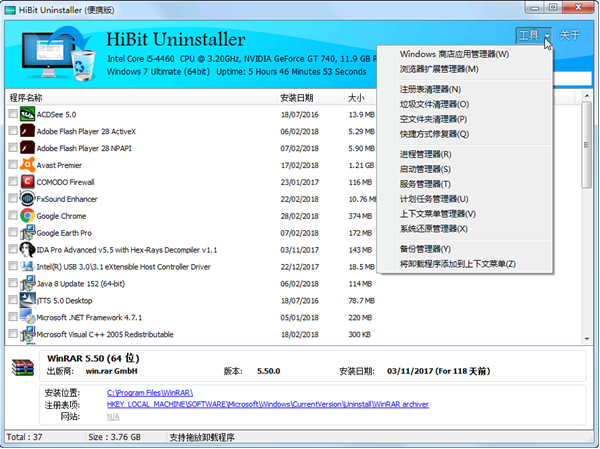Click the N/A website link
Image resolution: width=600 pixels, height=449 pixels.
coord(113,416)
